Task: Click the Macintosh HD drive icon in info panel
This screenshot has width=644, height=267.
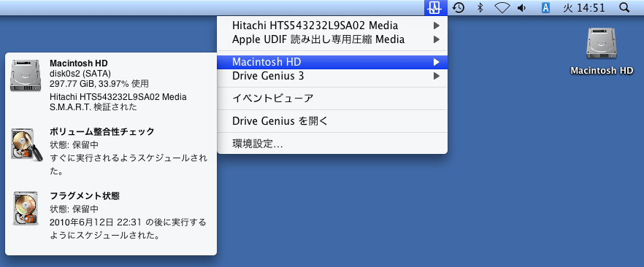Action: [26, 75]
